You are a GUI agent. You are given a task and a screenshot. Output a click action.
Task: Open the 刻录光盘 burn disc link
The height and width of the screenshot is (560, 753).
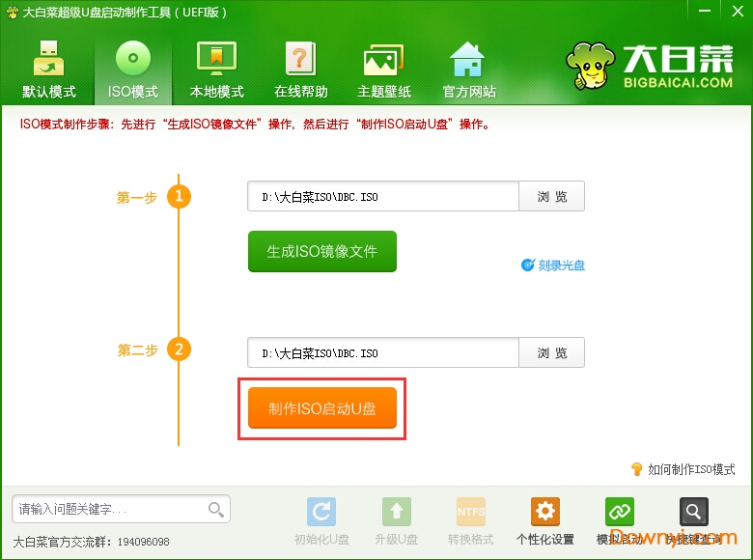click(554, 265)
